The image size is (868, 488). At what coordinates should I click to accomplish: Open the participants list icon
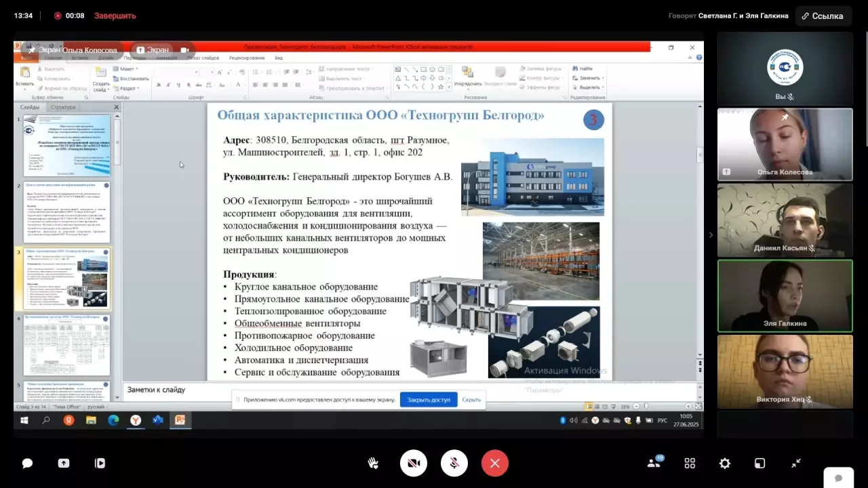pos(654,463)
